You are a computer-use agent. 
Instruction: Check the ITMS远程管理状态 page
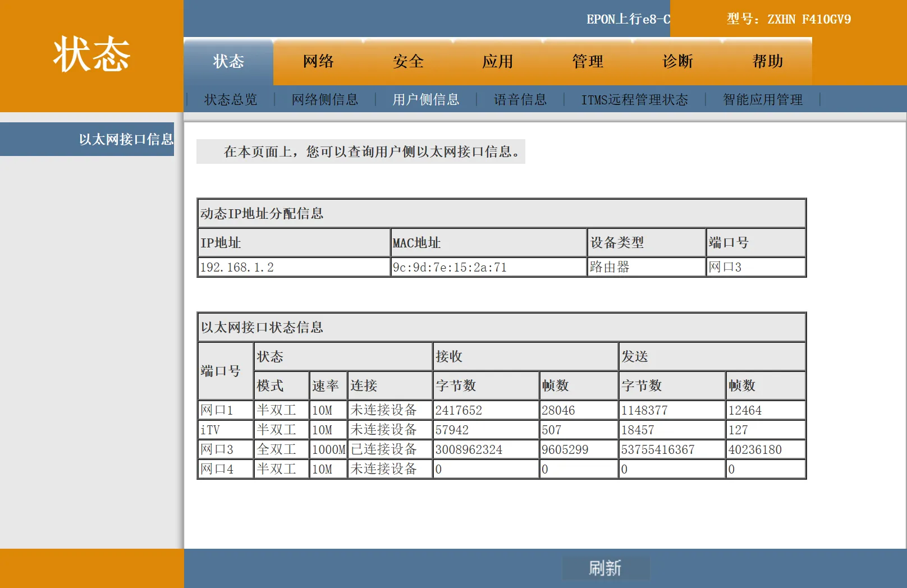[634, 99]
